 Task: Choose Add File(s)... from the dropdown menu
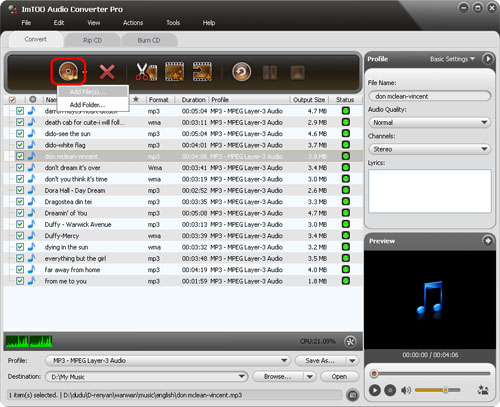point(93,92)
